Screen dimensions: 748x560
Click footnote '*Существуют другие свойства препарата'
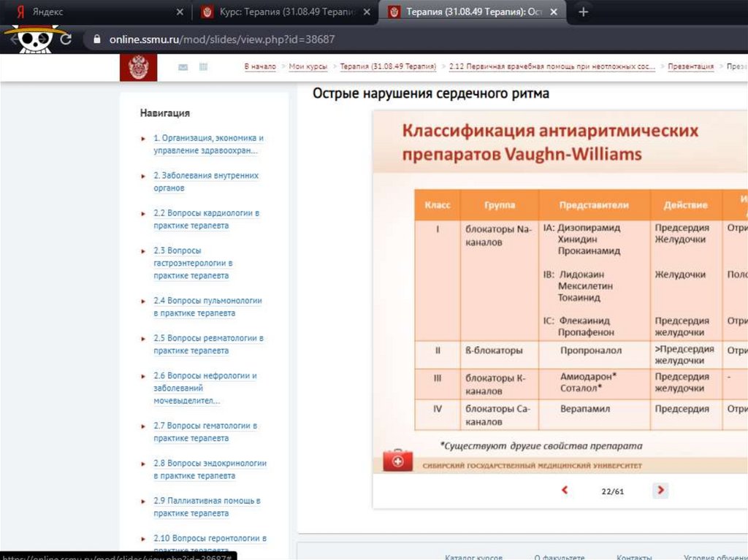[541, 446]
